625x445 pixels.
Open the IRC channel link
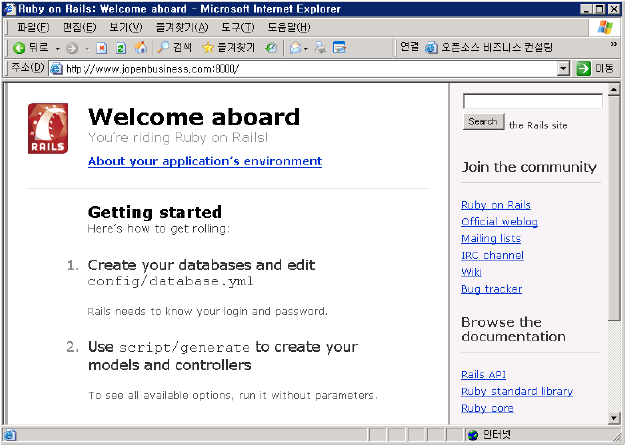coord(492,255)
